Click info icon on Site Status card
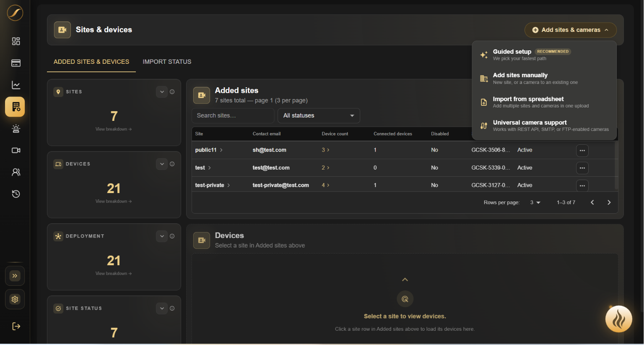 point(172,308)
